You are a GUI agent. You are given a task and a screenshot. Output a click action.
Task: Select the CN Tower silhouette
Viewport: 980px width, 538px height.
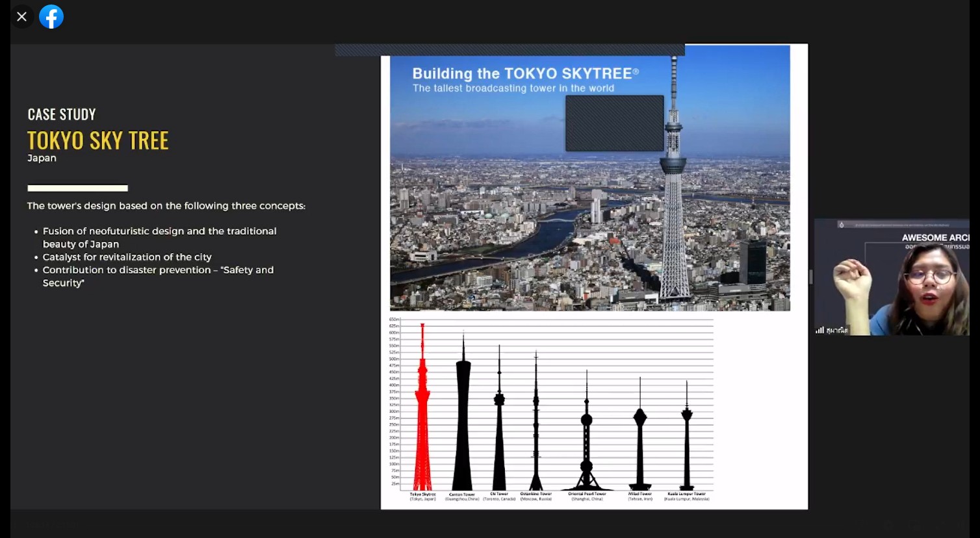[x=499, y=429]
